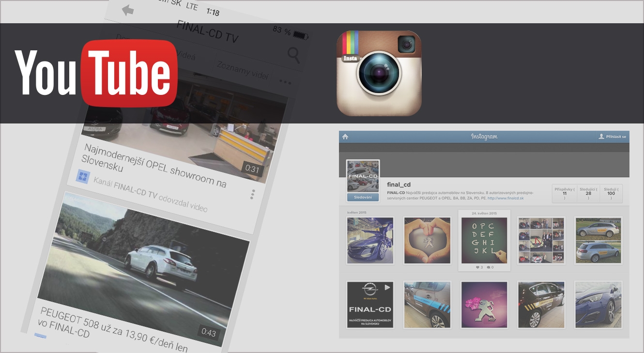Screen dimensions: 644x353
Task: Open the car with blue stripes photo
Action: 427,305
